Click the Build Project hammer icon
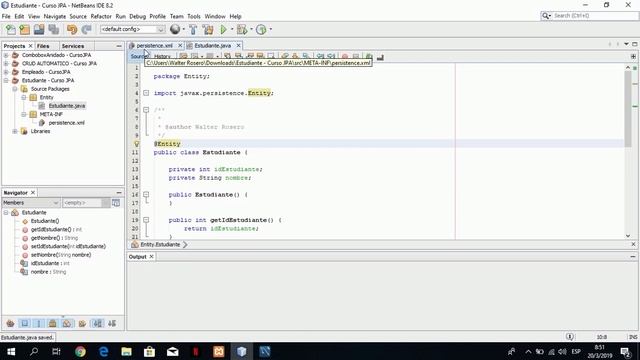The width and height of the screenshot is (640, 360). tap(193, 29)
